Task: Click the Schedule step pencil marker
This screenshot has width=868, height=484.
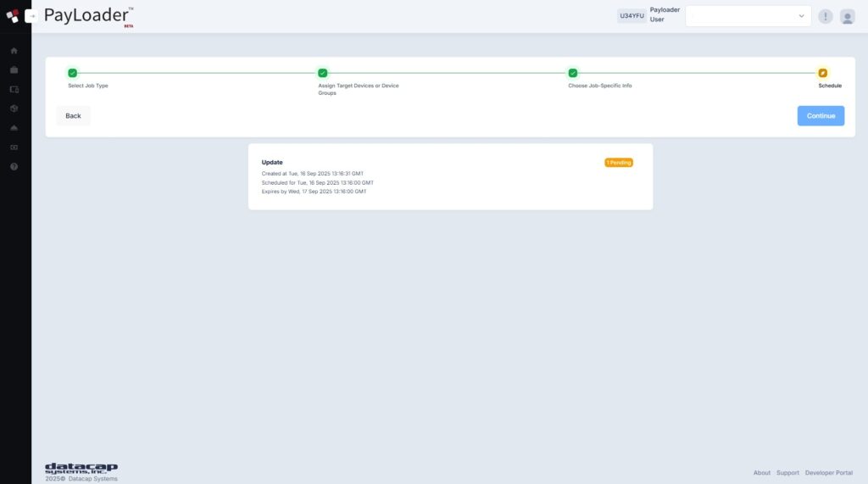Action: click(x=822, y=73)
